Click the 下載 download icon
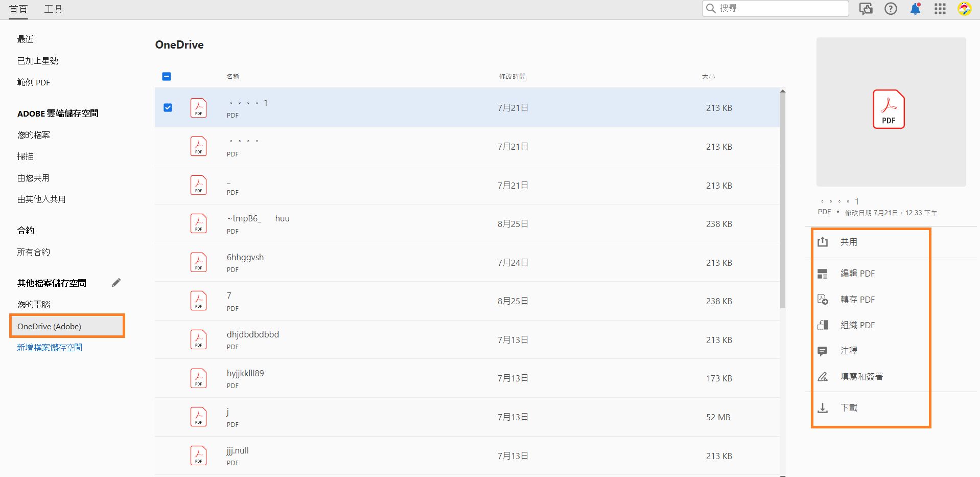This screenshot has width=980, height=477. 823,408
